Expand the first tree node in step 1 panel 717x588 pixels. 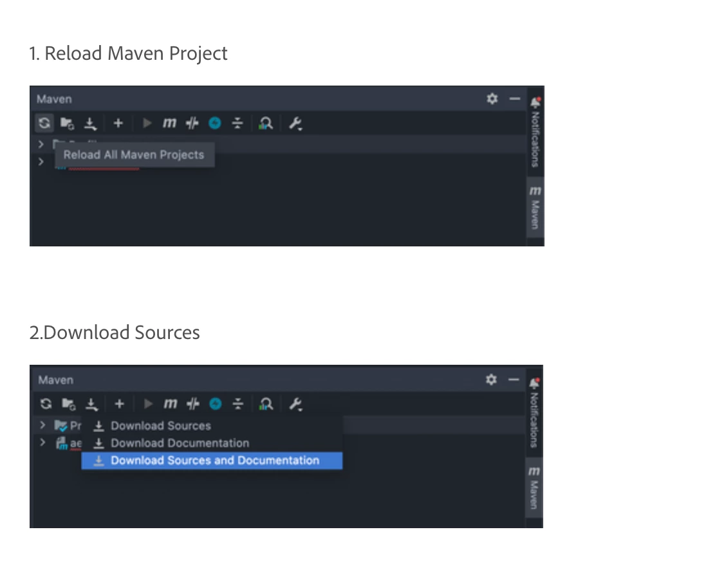41,145
